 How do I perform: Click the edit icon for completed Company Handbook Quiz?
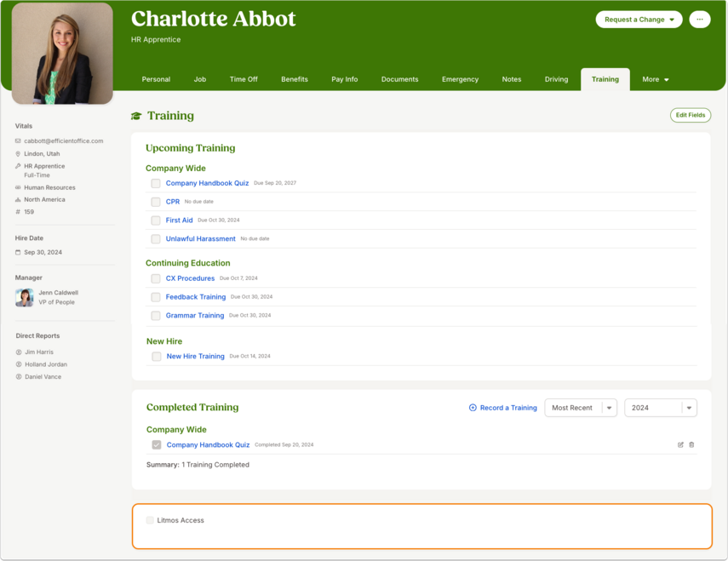(680, 444)
